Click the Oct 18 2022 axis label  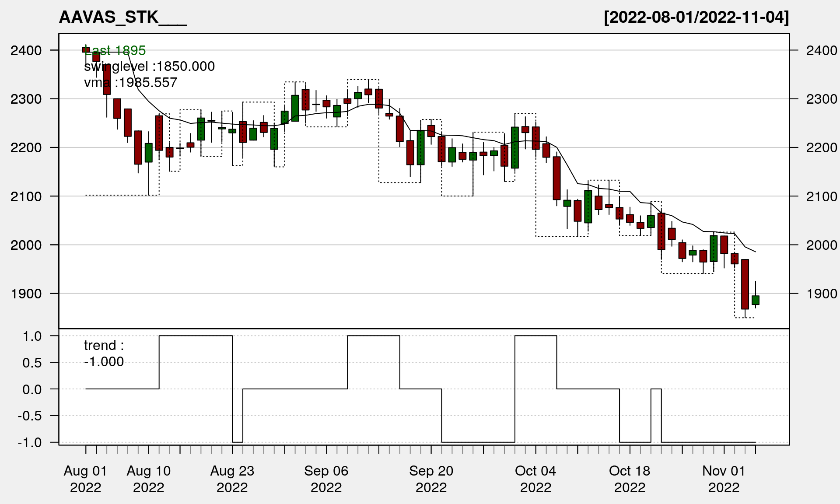pyautogui.click(x=630, y=479)
